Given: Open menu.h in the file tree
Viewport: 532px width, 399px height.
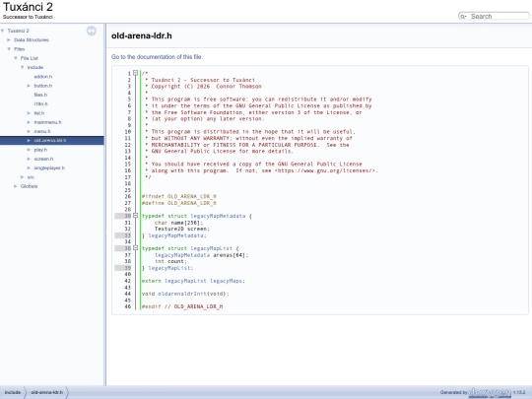Looking at the screenshot, I should point(42,131).
